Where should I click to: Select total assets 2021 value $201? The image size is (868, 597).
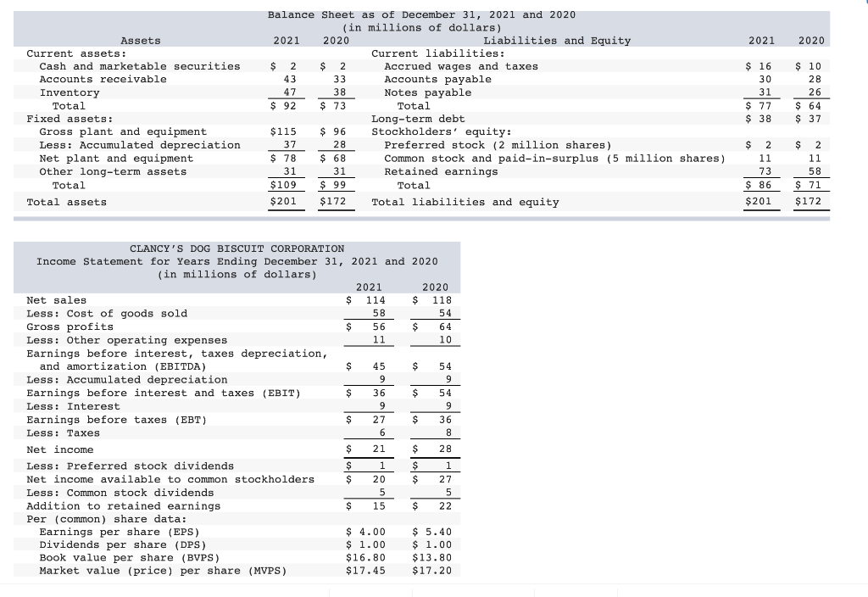point(283,201)
